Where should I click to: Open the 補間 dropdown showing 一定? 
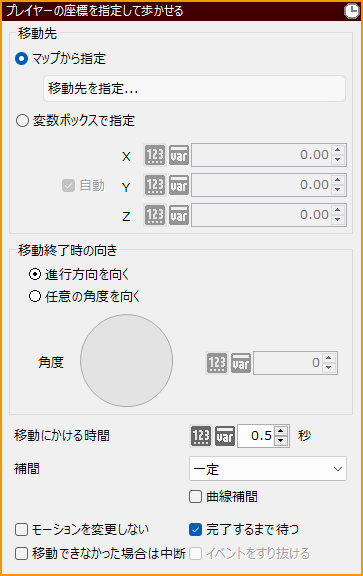tap(268, 469)
